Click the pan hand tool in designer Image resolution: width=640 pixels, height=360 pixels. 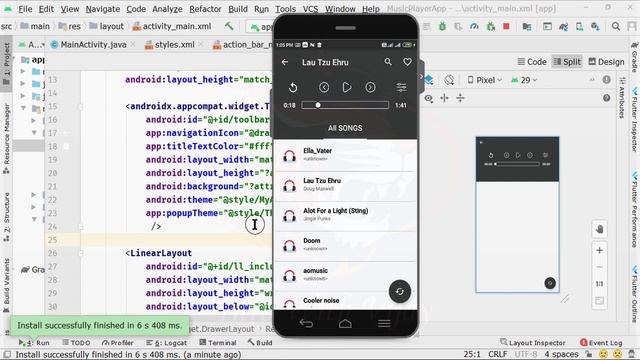pos(599,229)
